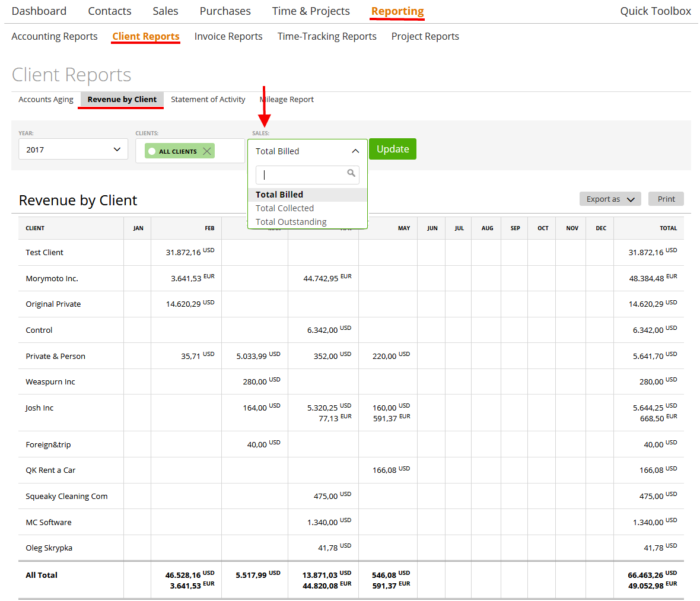This screenshot has height=601, width=700.
Task: Open the Mileage Report tab
Action: (287, 99)
